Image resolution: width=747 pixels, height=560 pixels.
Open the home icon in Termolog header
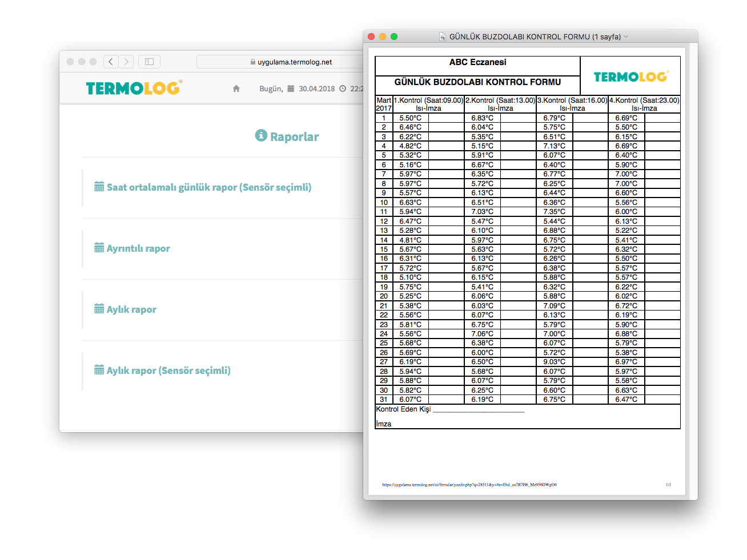pos(236,88)
